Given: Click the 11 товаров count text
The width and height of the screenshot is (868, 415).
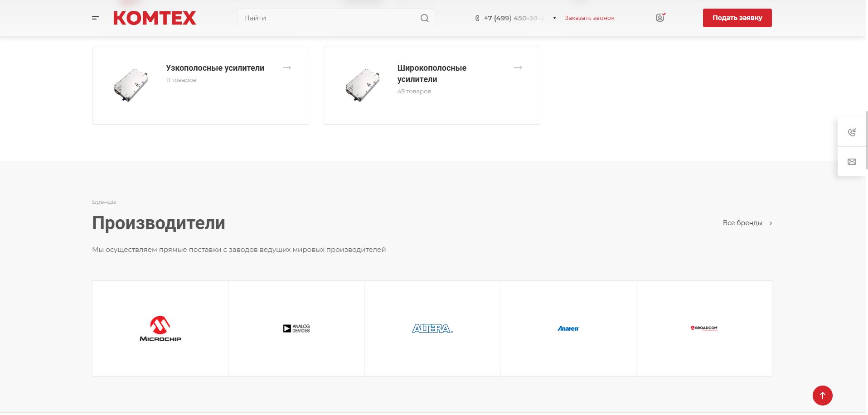Looking at the screenshot, I should click(181, 80).
